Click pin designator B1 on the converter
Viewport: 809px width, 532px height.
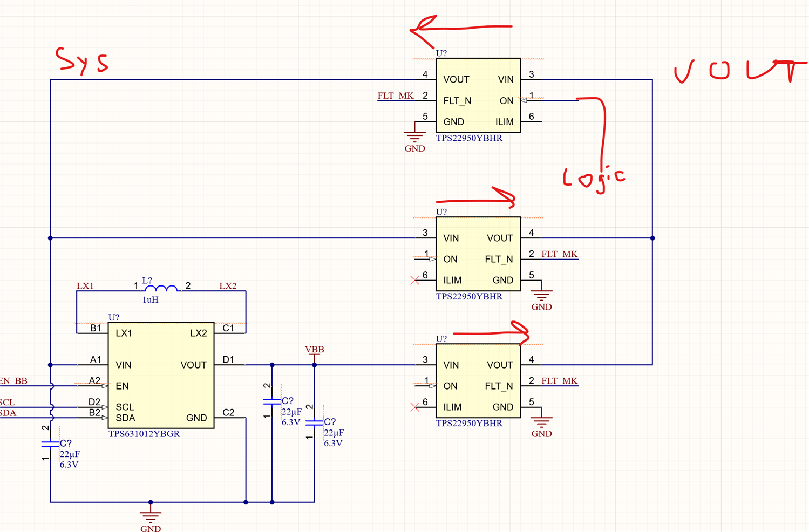96,328
